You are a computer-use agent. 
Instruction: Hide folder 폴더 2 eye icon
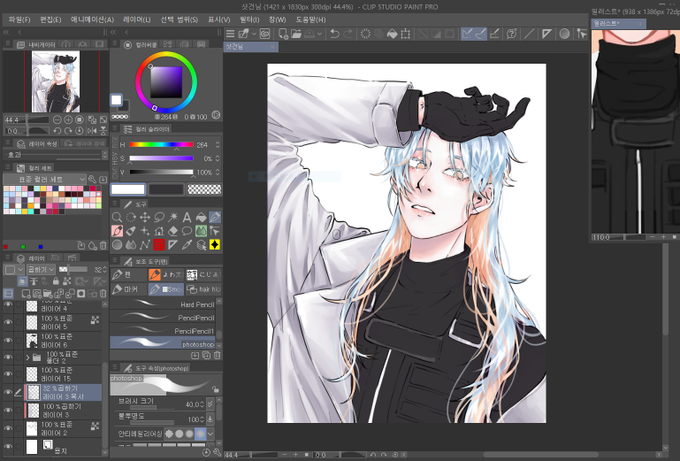coord(8,357)
